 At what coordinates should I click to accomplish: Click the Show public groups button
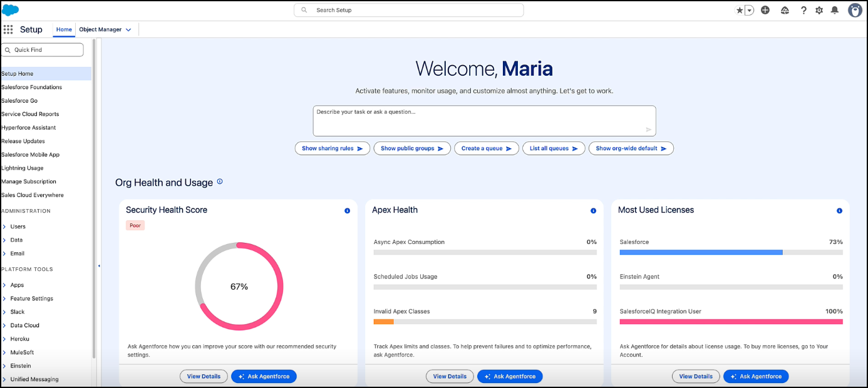point(412,148)
